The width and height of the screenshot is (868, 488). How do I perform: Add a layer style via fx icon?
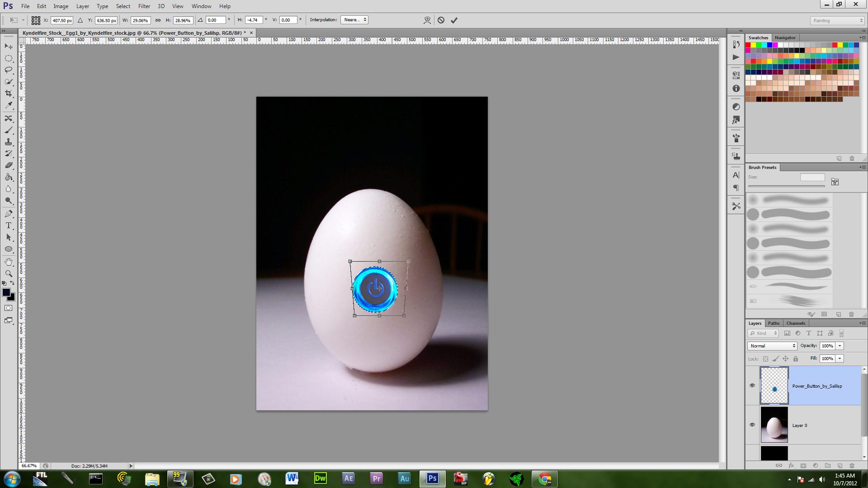click(791, 465)
